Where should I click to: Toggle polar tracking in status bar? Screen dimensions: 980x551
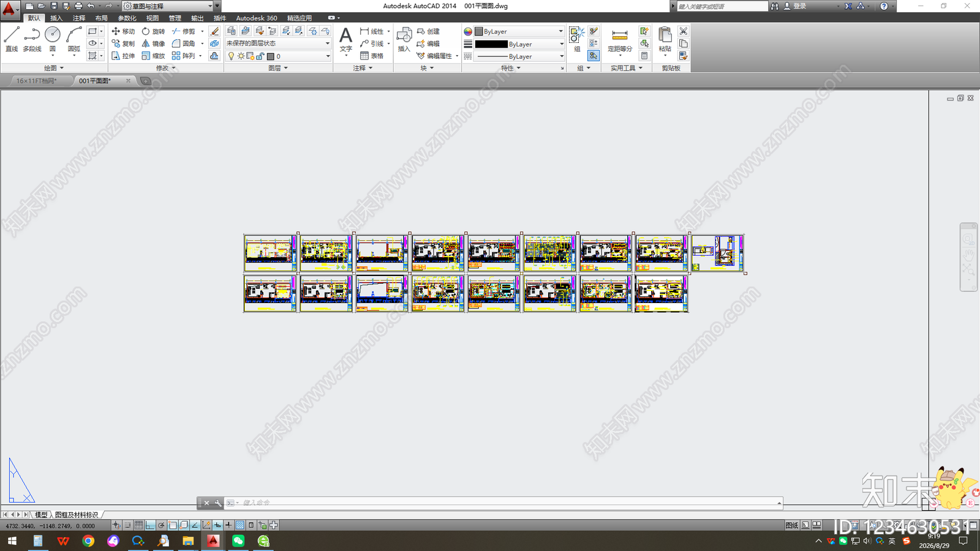162,525
